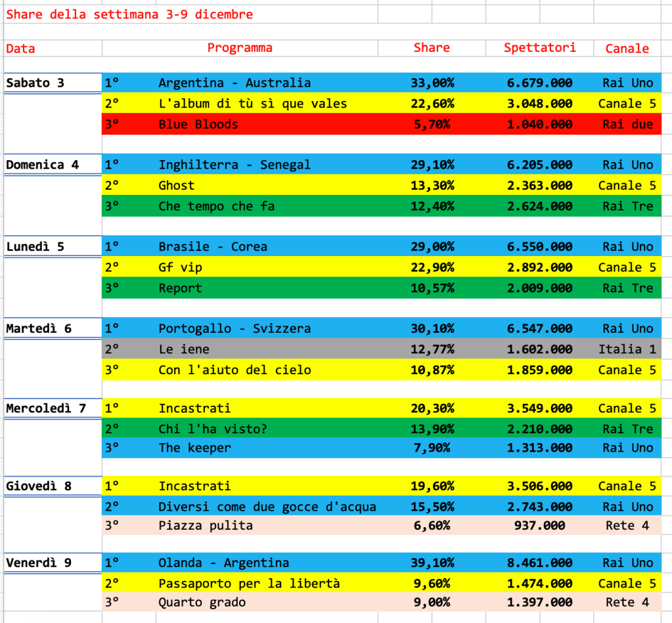Click the title cell 'Share della settimana 3-9 dicembre'
The width and height of the screenshot is (672, 623).
129,14
